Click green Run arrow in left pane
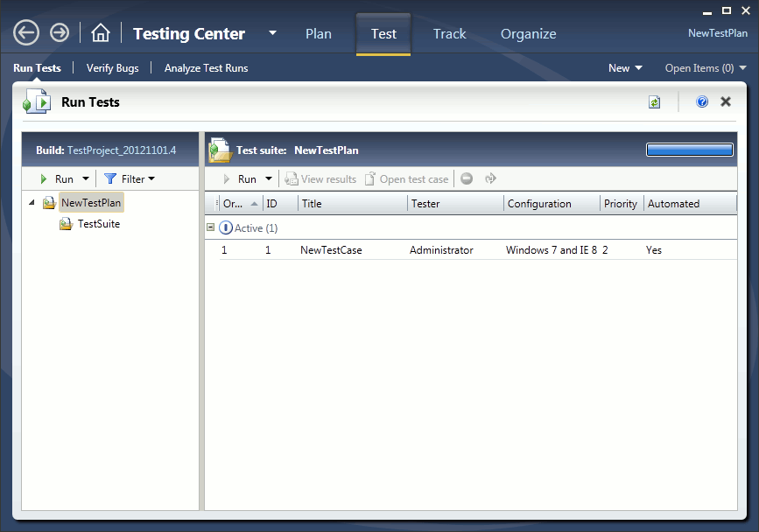Viewport: 759px width, 532px height. point(44,179)
